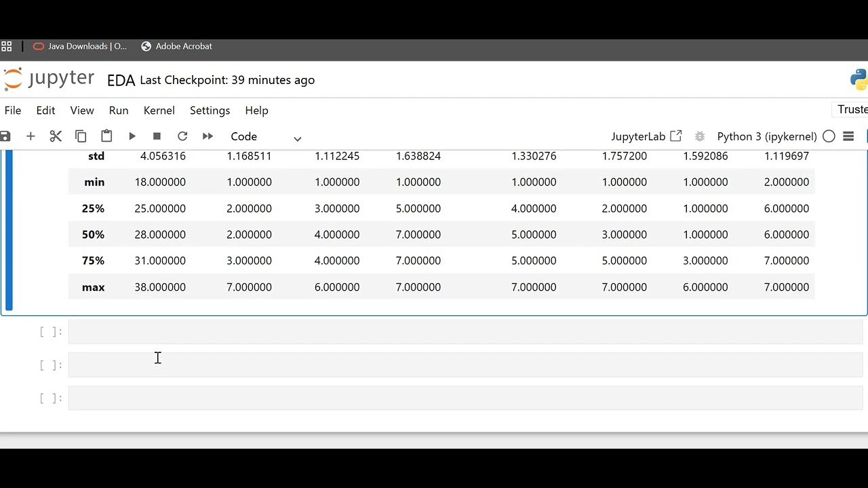Open the Settings menu
This screenshot has height=488, width=868.
[x=210, y=110]
